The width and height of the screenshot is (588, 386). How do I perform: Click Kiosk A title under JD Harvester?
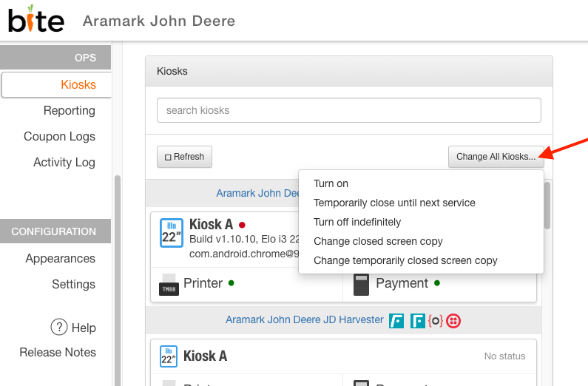(x=205, y=356)
